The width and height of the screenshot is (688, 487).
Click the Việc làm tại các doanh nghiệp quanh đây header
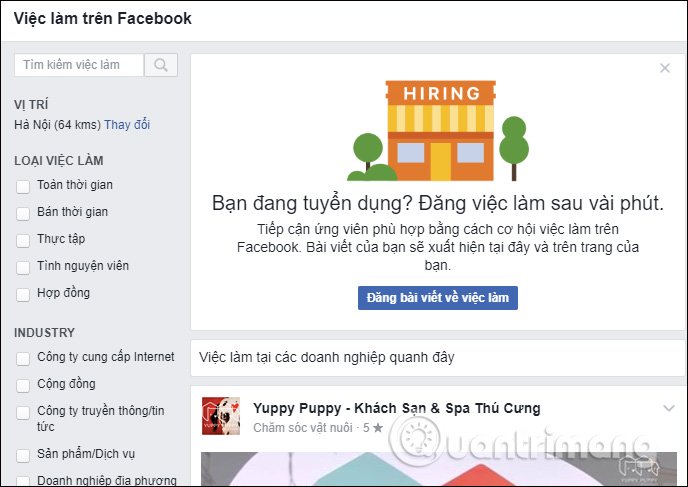[326, 357]
